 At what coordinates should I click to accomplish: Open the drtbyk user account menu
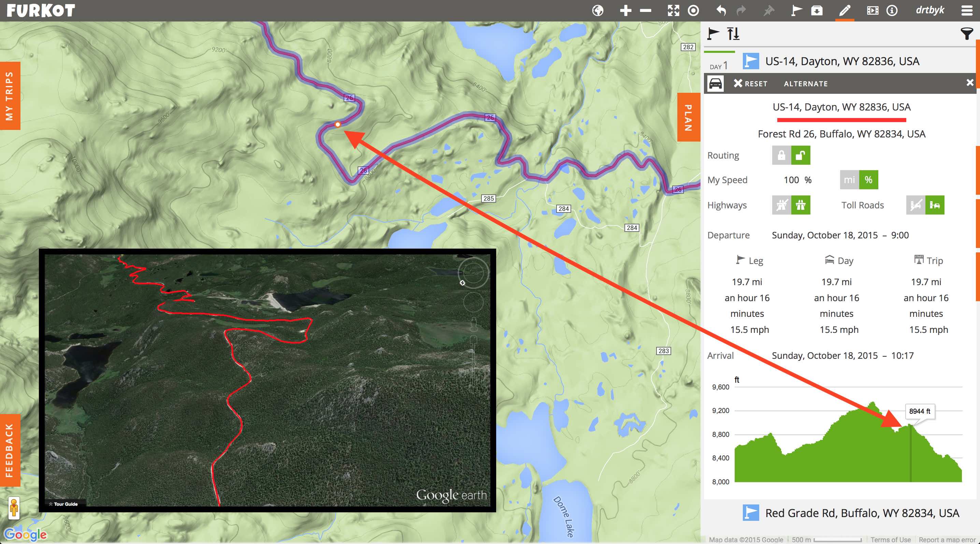pos(930,10)
